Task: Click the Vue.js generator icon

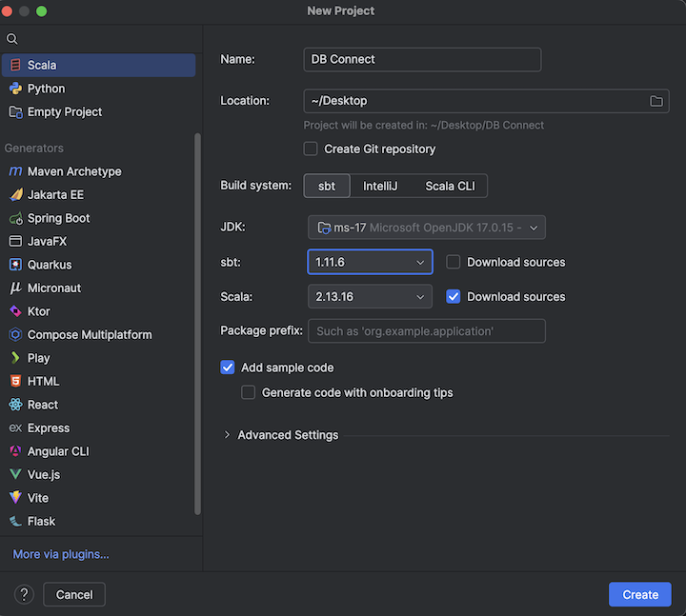Action: pyautogui.click(x=15, y=474)
